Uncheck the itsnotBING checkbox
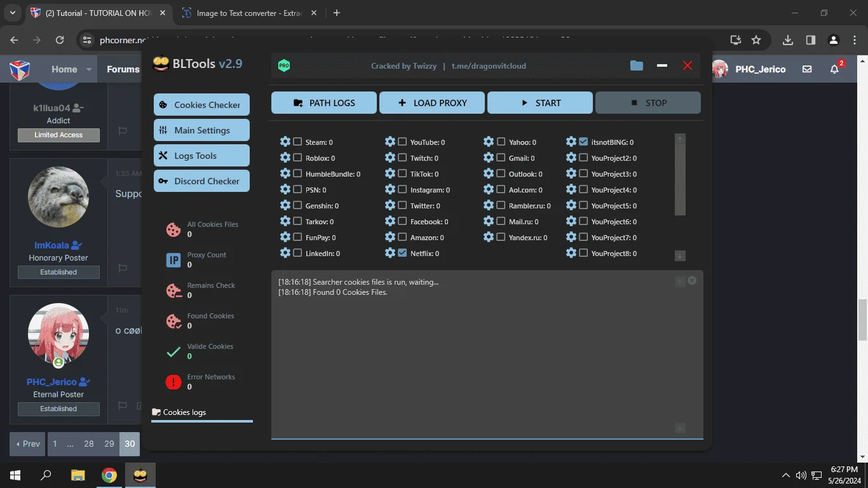868x488 pixels. tap(583, 142)
